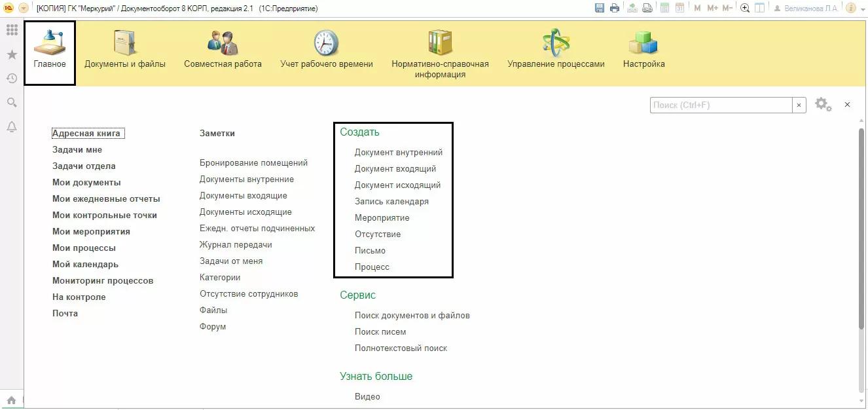Click the send/export icon with green arrow
Screen dimensions: 868x410
tap(632, 9)
